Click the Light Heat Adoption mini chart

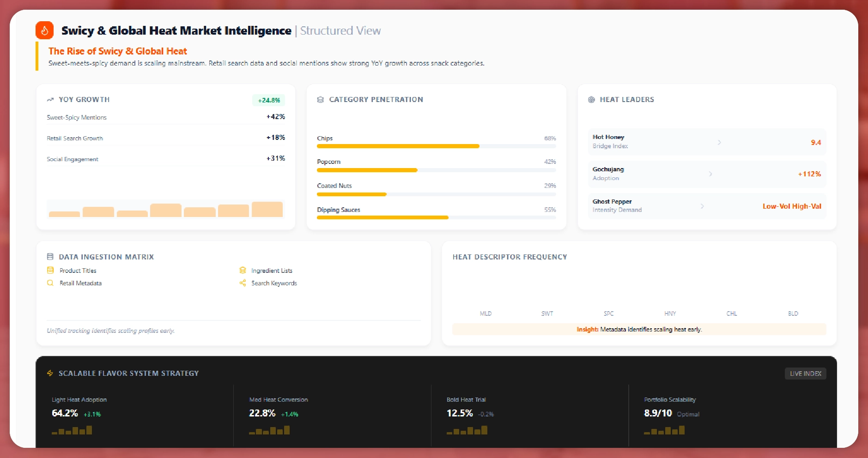click(x=72, y=430)
